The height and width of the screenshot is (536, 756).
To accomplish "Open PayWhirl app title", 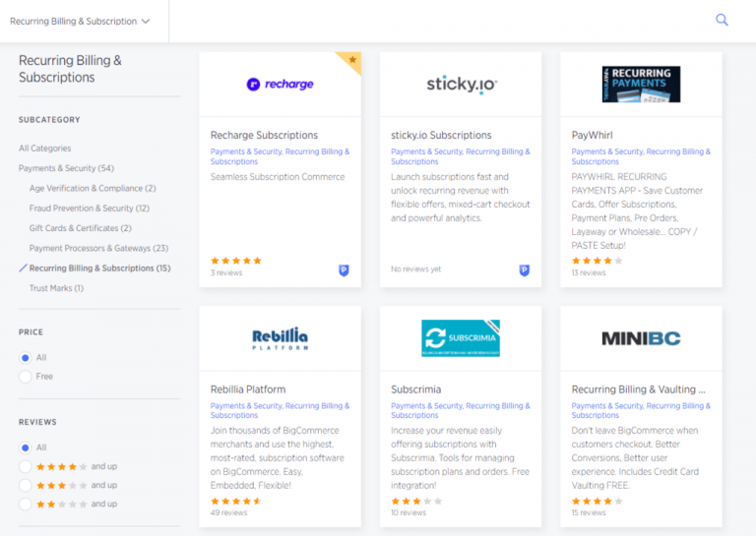I will tap(592, 136).
